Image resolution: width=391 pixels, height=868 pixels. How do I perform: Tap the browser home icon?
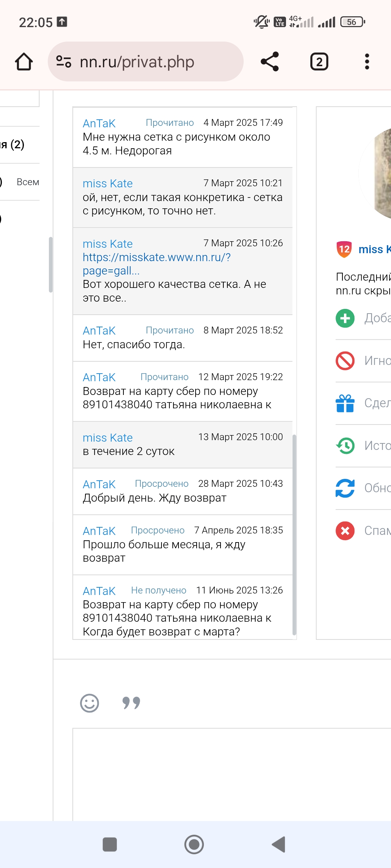click(x=24, y=62)
